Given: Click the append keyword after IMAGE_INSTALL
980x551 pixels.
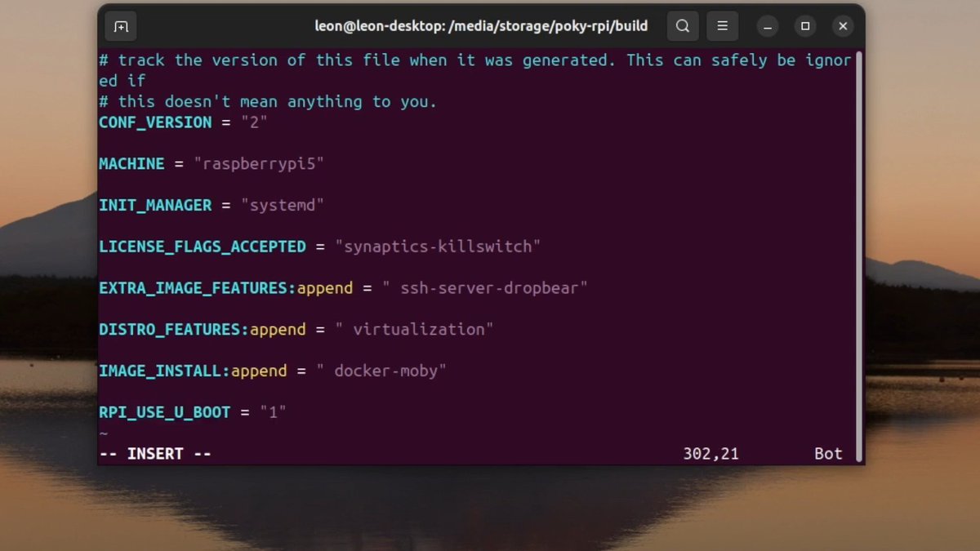Looking at the screenshot, I should 259,371.
